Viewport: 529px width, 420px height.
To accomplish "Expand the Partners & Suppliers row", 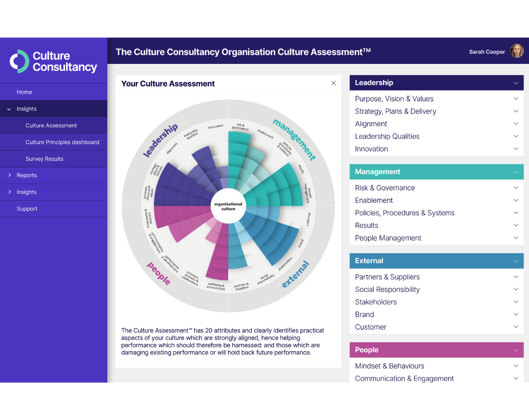I will (x=516, y=277).
